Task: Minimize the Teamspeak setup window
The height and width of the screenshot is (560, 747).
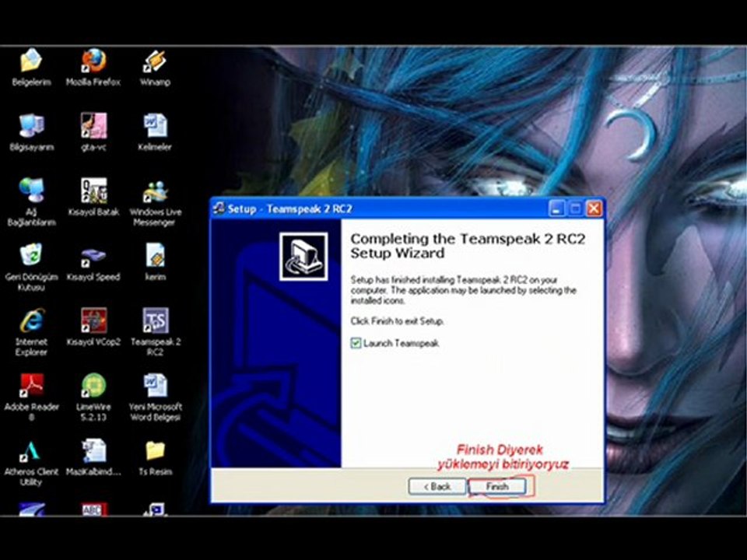Action: click(556, 208)
